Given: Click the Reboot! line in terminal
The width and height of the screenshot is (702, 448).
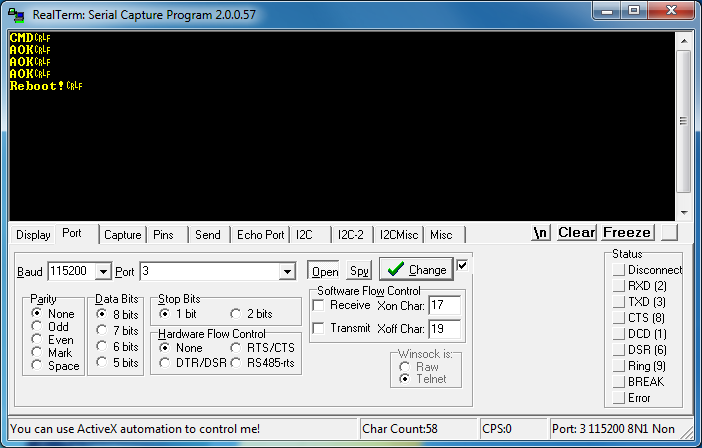Looking at the screenshot, I should pyautogui.click(x=46, y=85).
